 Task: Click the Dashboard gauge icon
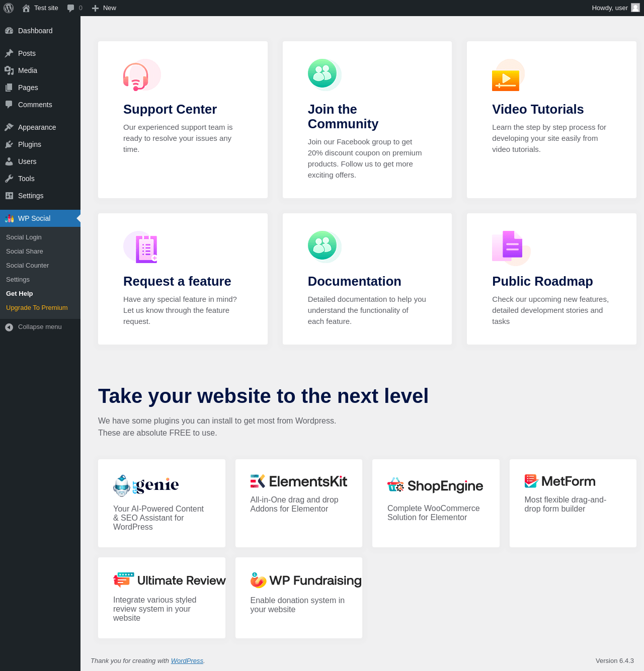[x=9, y=31]
